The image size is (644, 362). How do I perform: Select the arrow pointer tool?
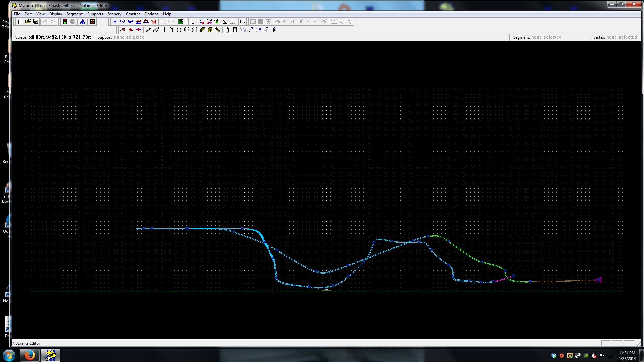tap(192, 22)
